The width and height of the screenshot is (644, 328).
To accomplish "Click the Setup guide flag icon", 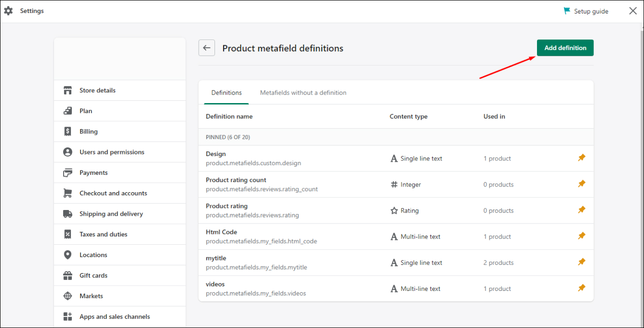I will pyautogui.click(x=567, y=11).
